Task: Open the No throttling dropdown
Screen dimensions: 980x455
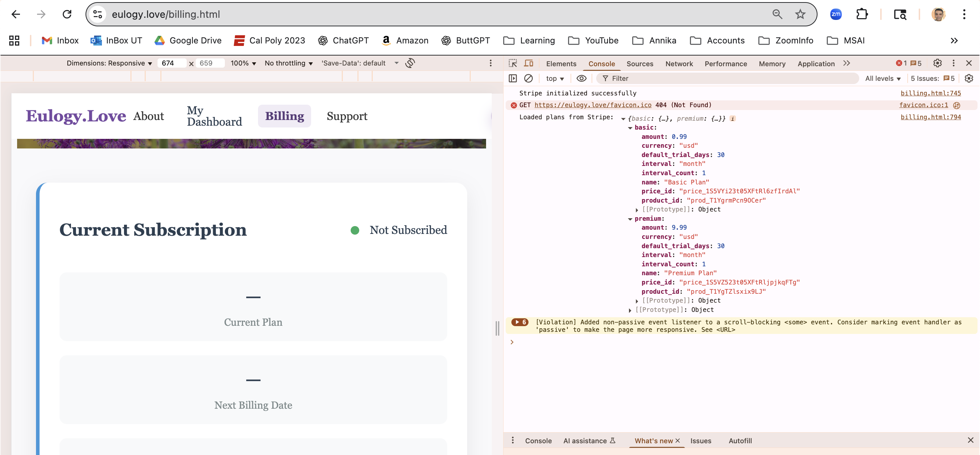Action: [288, 63]
